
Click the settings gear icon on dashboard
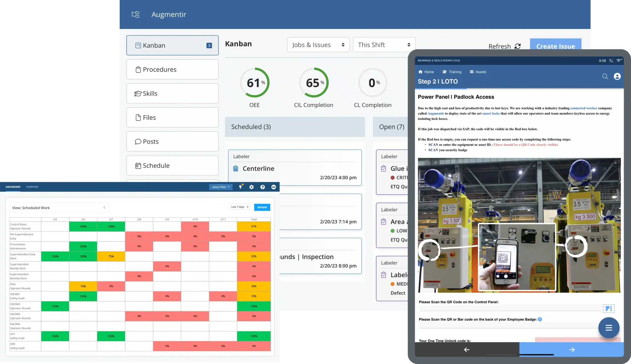click(x=251, y=187)
